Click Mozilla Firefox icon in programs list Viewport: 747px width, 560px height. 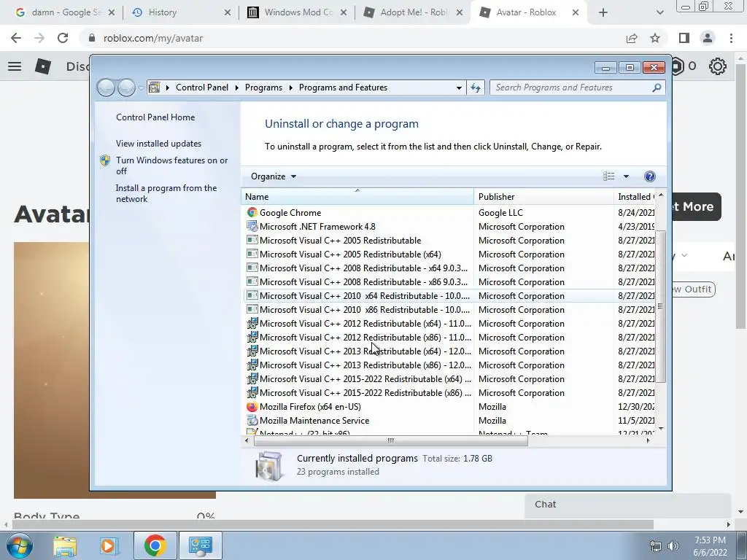click(252, 407)
